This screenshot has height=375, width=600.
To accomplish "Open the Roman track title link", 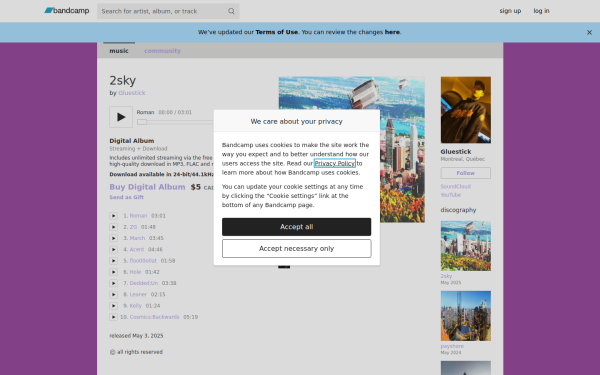I will click(x=138, y=216).
